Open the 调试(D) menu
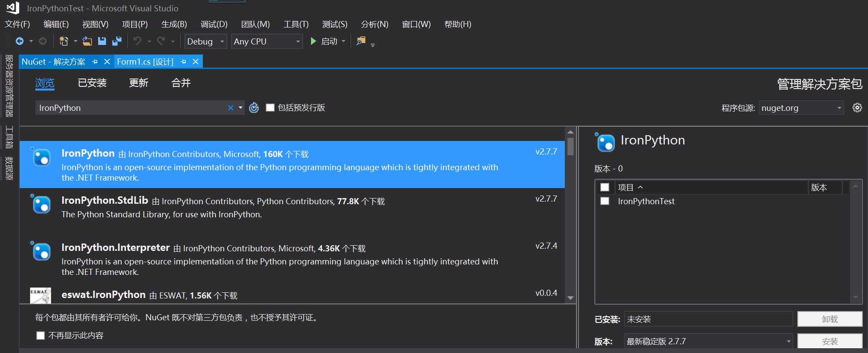The width and height of the screenshot is (868, 353). [214, 24]
